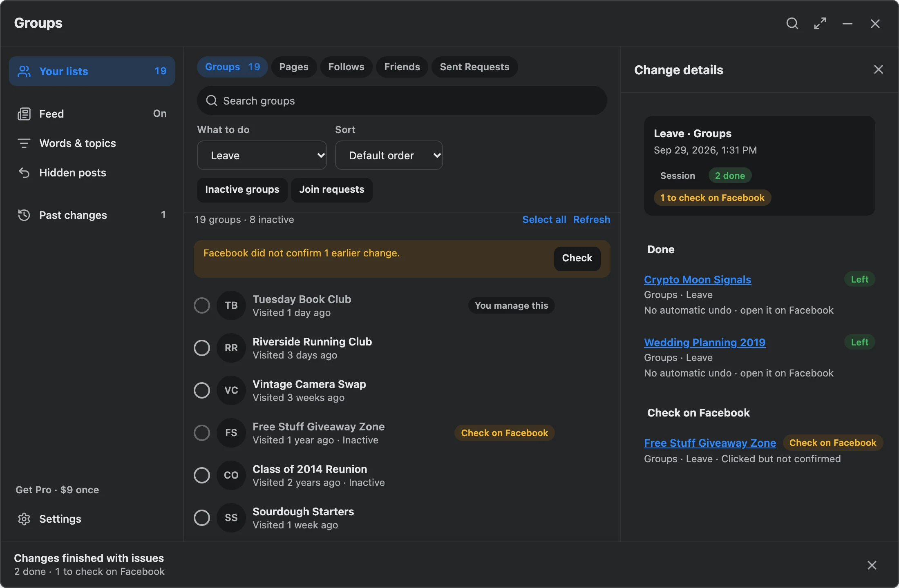Click the Past changes history clock icon
The width and height of the screenshot is (899, 588).
[24, 215]
